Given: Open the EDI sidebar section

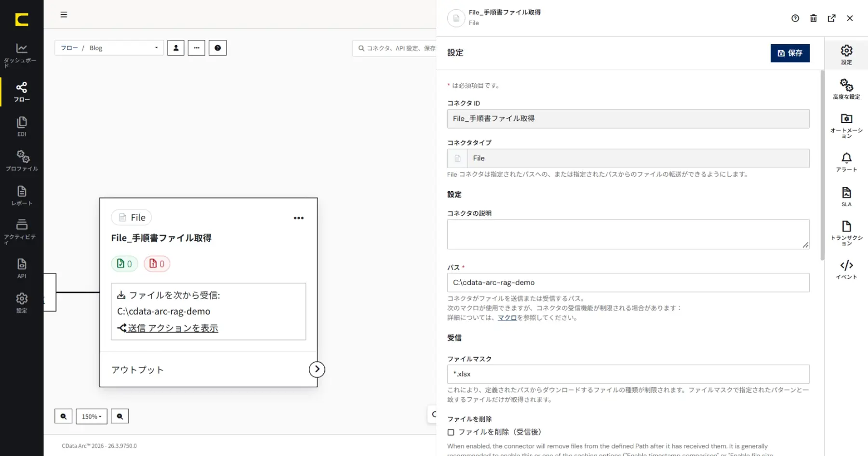Looking at the screenshot, I should click(21, 126).
